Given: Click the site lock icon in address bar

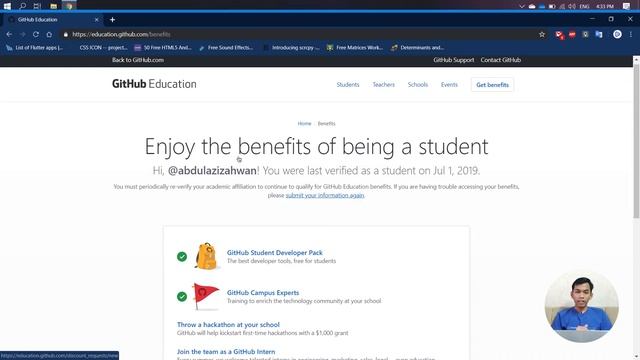Looking at the screenshot, I should 66,34.
